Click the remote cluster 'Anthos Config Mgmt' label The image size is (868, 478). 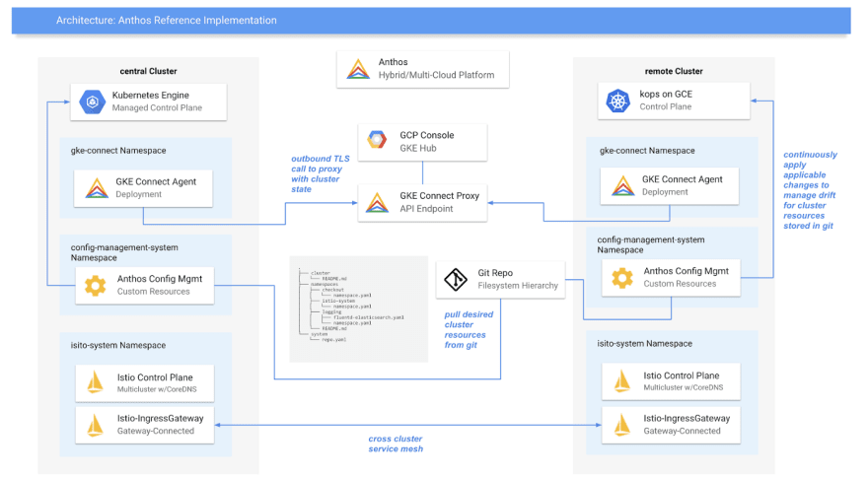(x=686, y=271)
